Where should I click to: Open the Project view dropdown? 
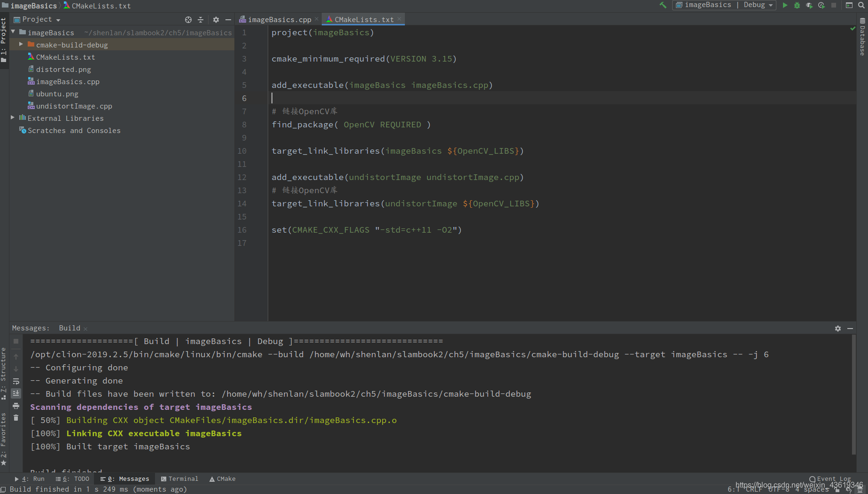coord(37,19)
